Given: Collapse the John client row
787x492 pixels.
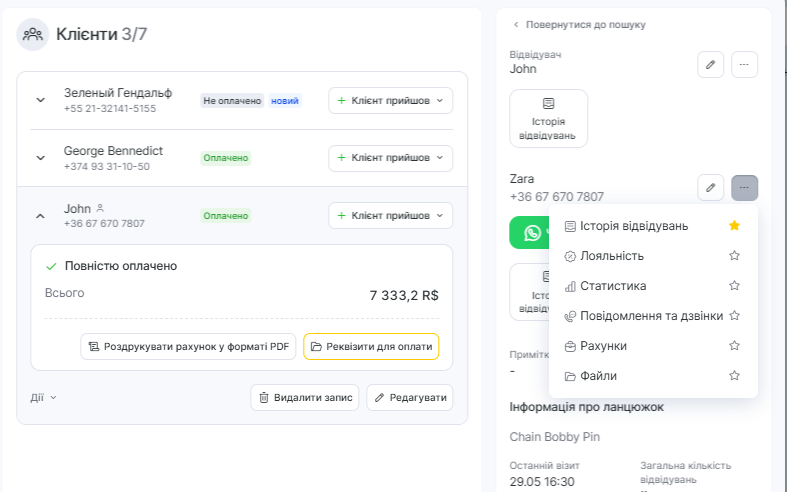Looking at the screenshot, I should pos(41,215).
